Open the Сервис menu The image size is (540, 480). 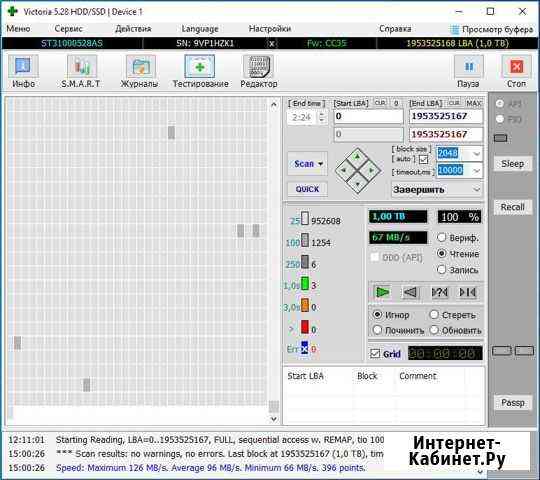click(x=68, y=29)
